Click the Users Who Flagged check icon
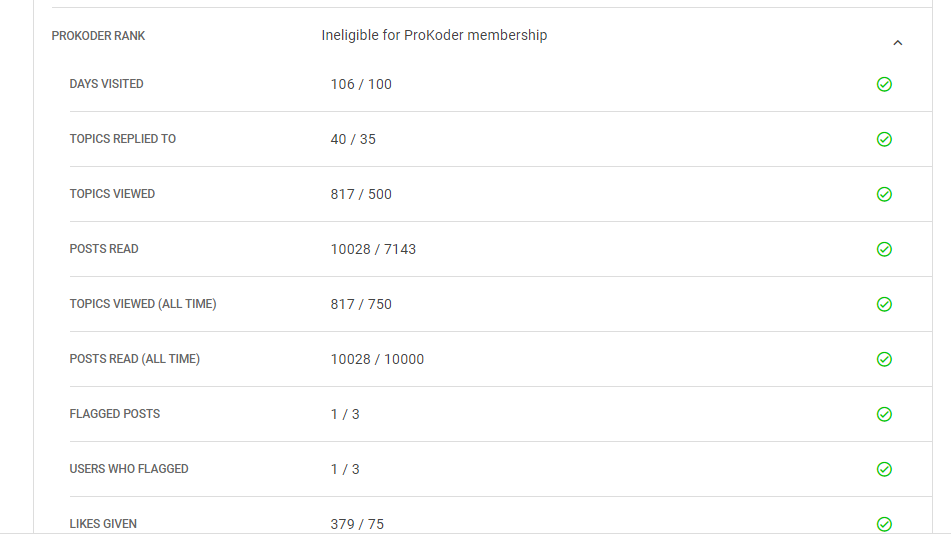This screenshot has height=543, width=951. click(x=884, y=469)
